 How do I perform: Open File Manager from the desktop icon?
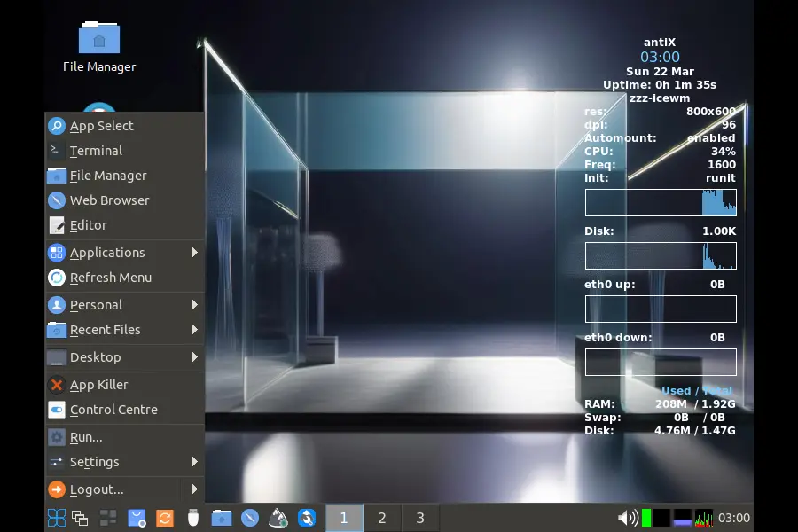(98, 40)
